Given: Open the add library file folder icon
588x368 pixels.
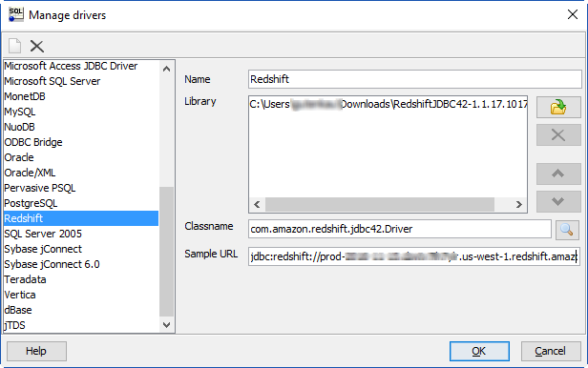Looking at the screenshot, I should (x=558, y=108).
